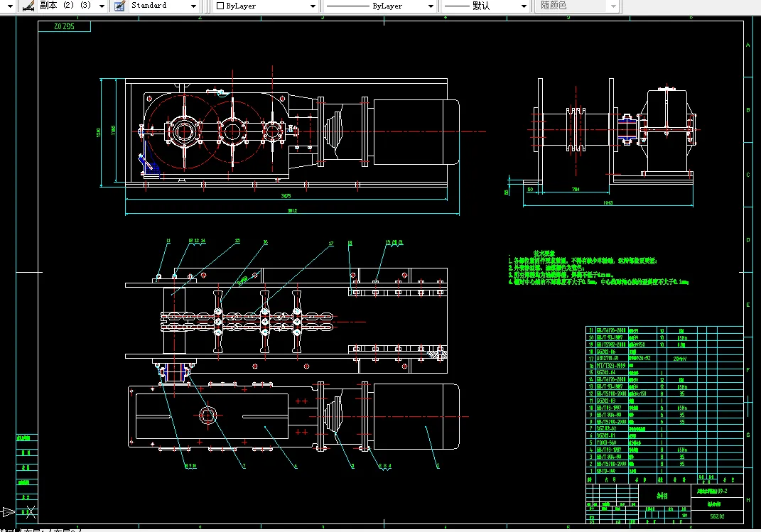Select the vertical 1240 dimension text
This screenshot has height=532, width=761.
[99, 132]
